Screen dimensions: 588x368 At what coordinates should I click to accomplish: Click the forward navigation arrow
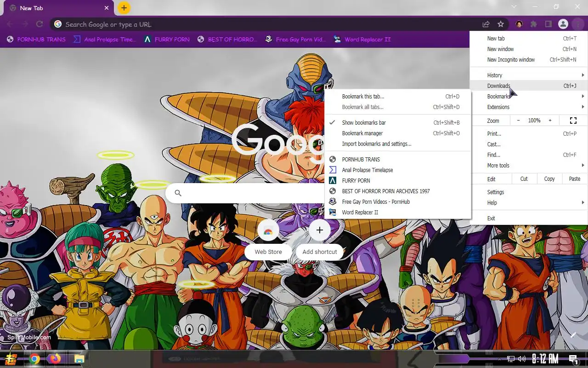point(25,24)
